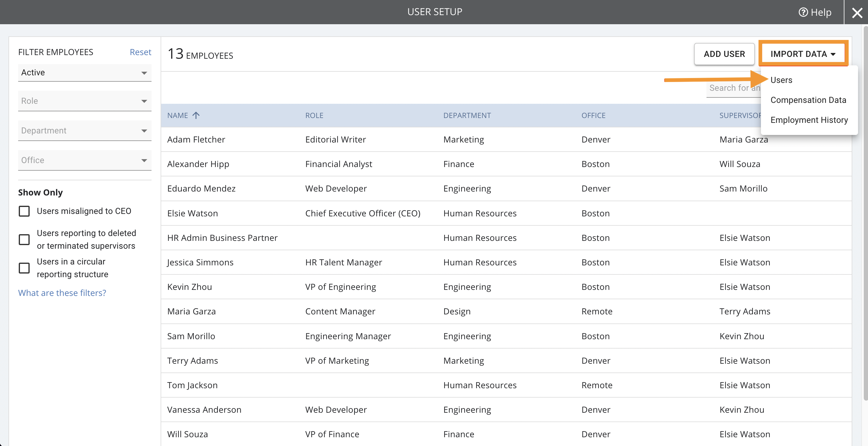This screenshot has width=868, height=446.
Task: Click Financial Analyst role cell
Action: point(338,164)
